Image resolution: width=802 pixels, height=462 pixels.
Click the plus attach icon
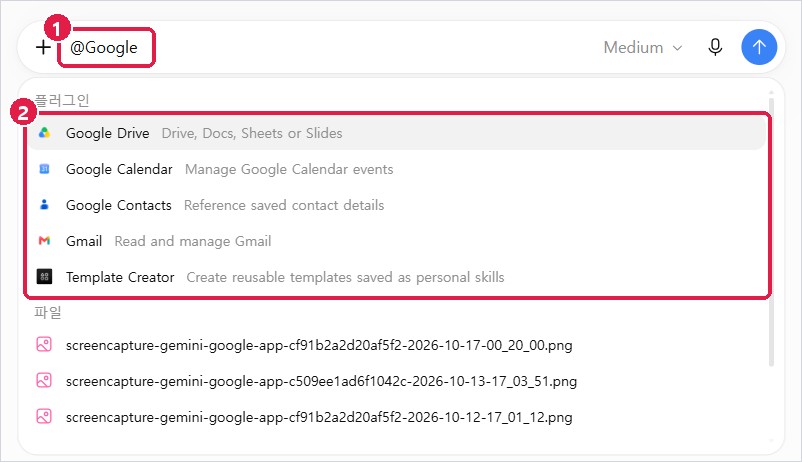43,47
